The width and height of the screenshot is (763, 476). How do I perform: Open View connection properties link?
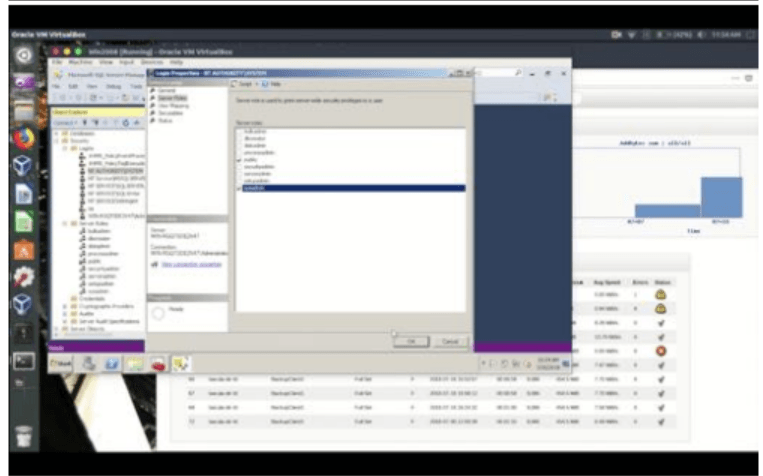click(x=191, y=264)
